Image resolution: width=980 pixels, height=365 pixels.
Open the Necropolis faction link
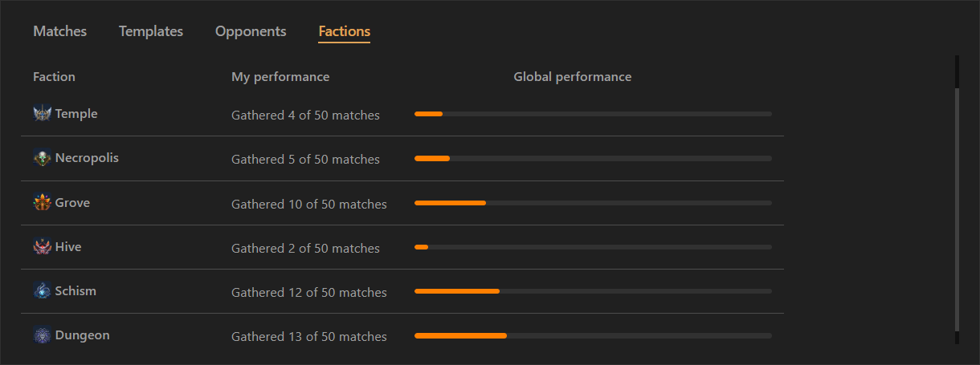[87, 158]
